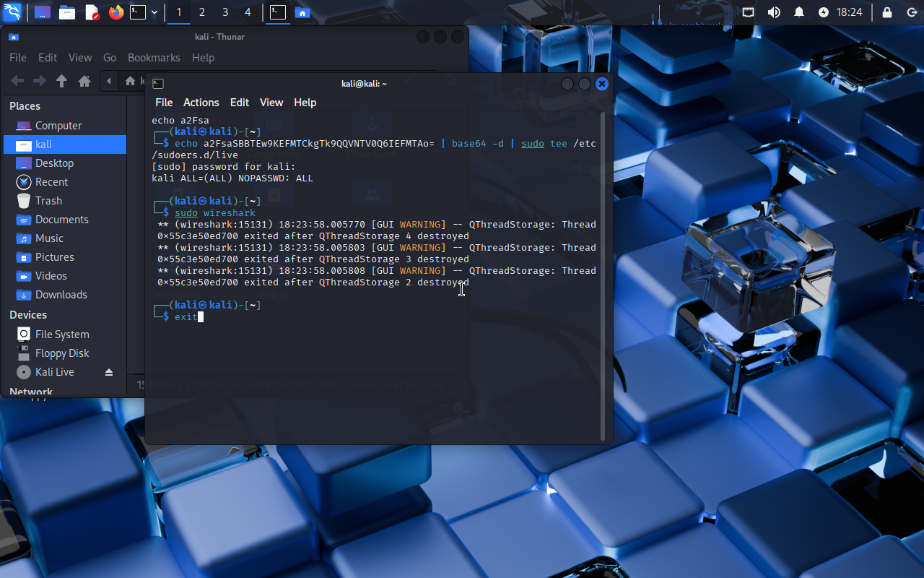Go to parent folder in Thunar
924x578 pixels.
62,81
